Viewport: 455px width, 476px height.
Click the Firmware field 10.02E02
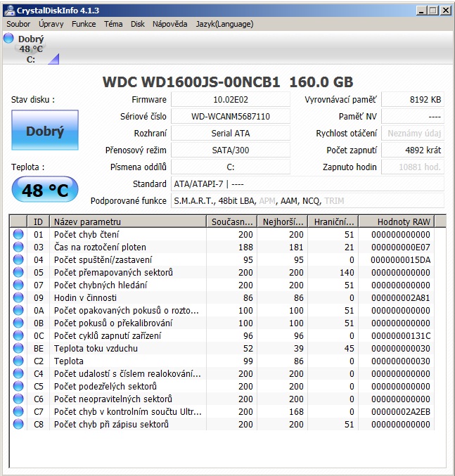[x=231, y=100]
